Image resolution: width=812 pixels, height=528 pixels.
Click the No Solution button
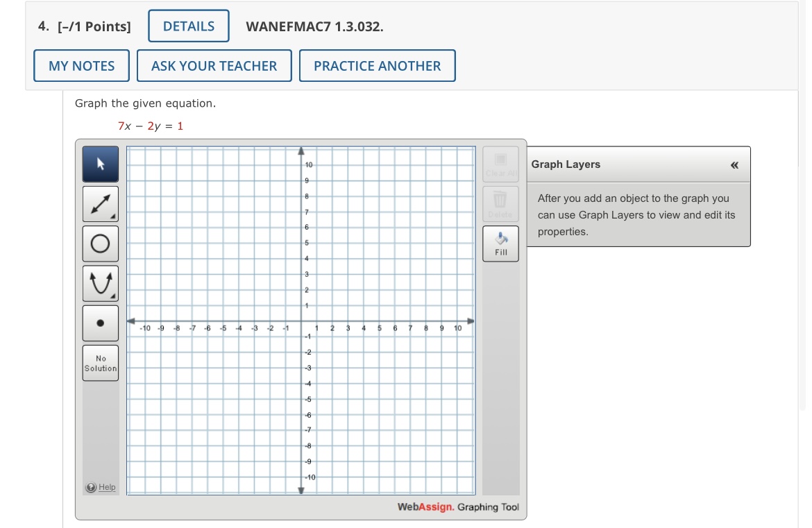(x=101, y=363)
